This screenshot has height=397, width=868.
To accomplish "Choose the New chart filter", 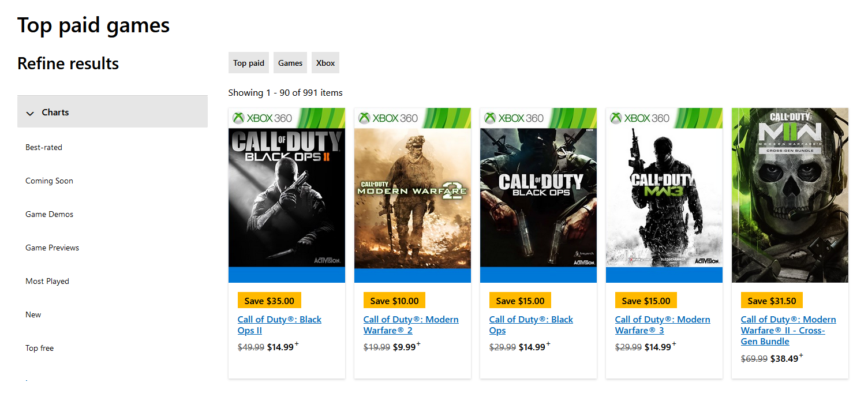I will tap(33, 314).
